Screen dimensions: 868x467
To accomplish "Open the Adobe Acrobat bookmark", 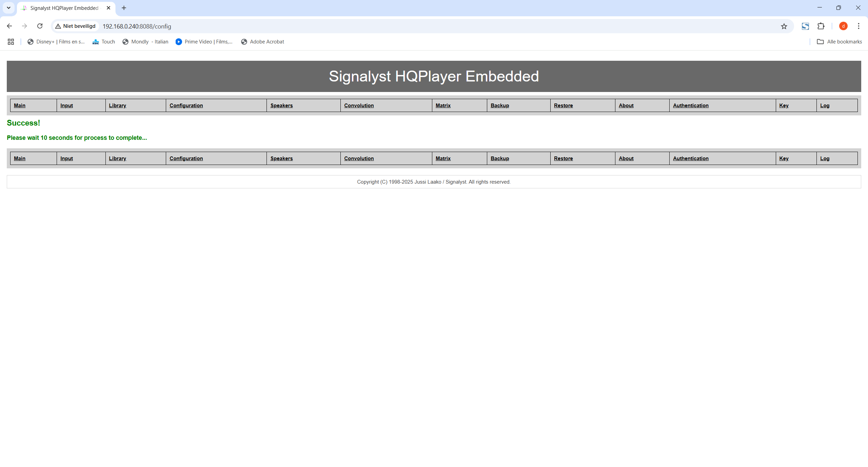I will click(x=263, y=42).
